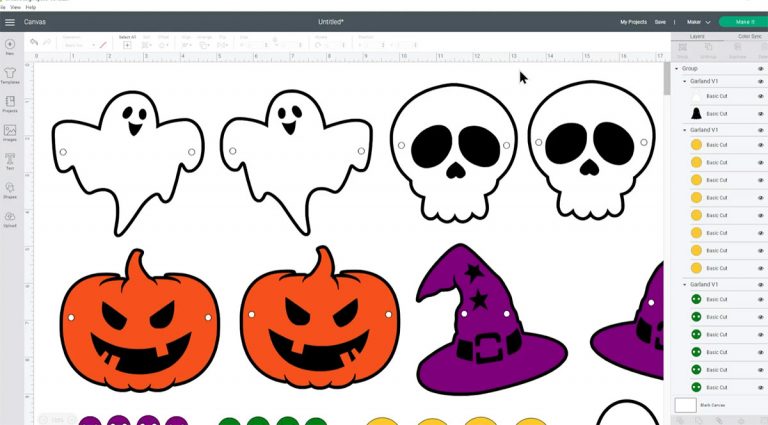Toggle visibility of the ghost Garland V1 group

[761, 81]
